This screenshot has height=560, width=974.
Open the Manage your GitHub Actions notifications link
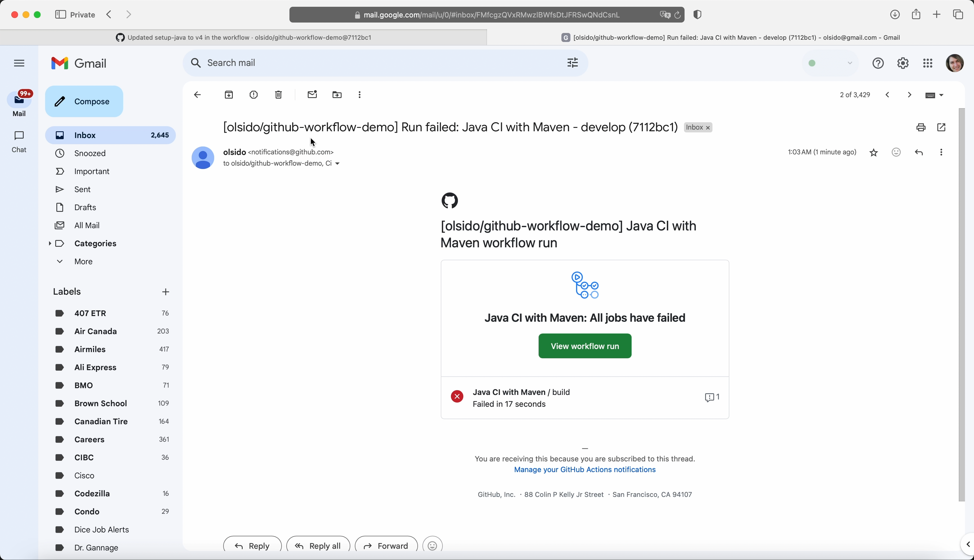point(584,470)
